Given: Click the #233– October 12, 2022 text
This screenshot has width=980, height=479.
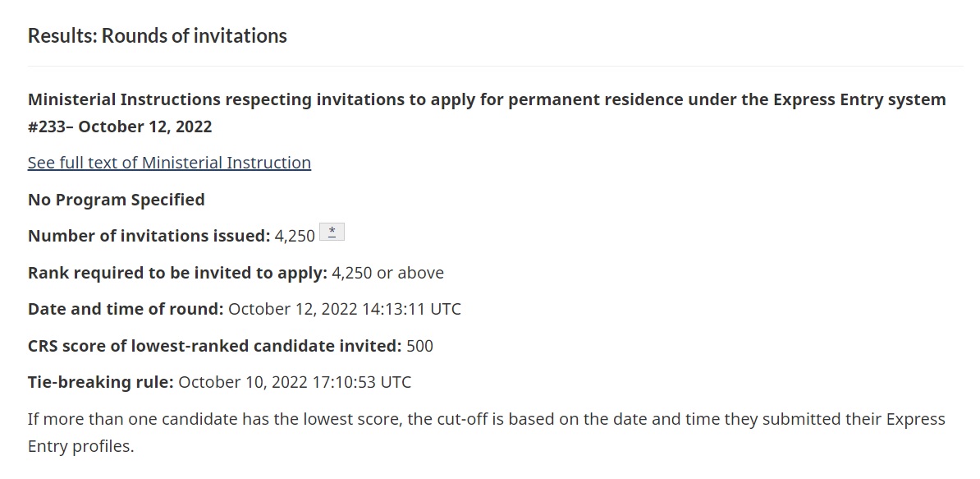Looking at the screenshot, I should coord(120,127).
